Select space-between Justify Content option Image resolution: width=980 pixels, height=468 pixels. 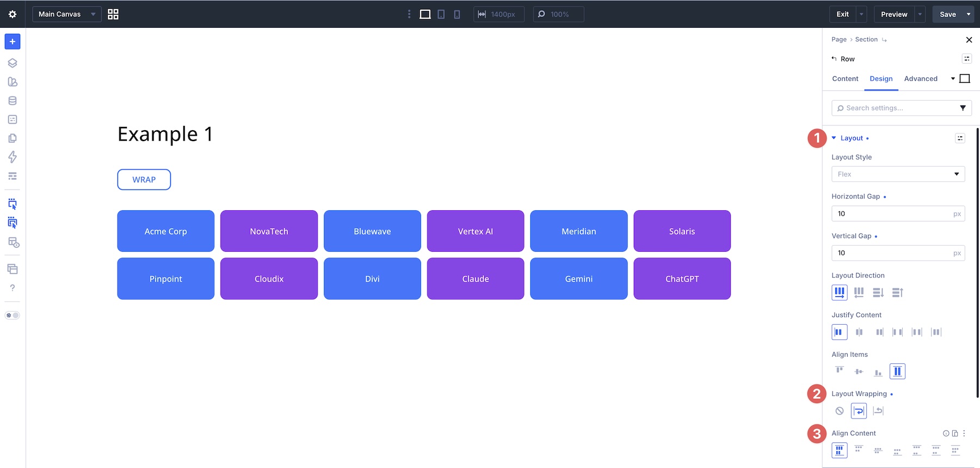click(898, 332)
